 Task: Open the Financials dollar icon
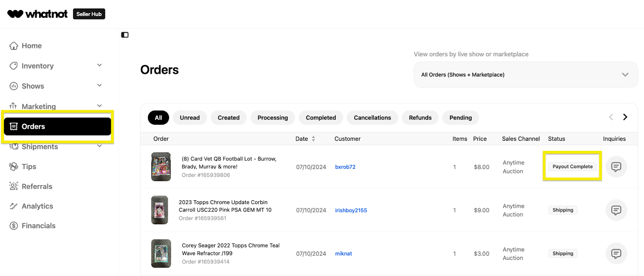(14, 226)
